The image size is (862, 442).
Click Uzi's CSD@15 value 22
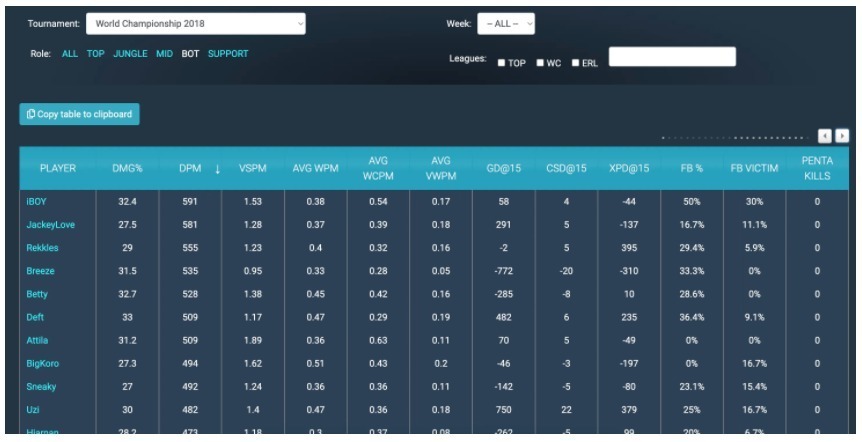(566, 410)
